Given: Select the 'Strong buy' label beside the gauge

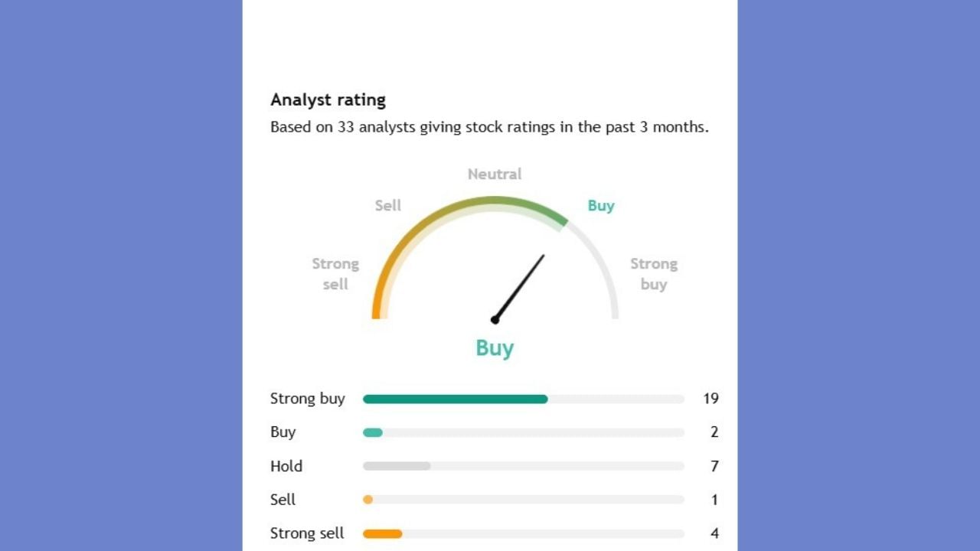Looking at the screenshot, I should [654, 274].
